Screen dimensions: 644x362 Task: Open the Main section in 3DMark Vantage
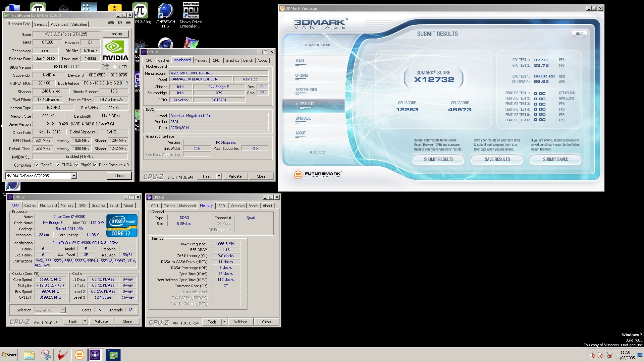pos(300,61)
